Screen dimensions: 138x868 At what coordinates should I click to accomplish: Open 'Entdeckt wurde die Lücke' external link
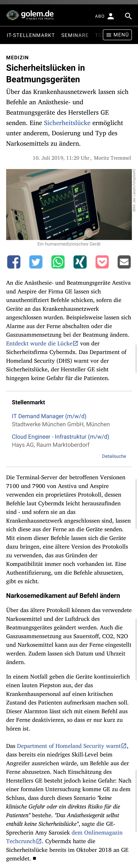[42, 343]
